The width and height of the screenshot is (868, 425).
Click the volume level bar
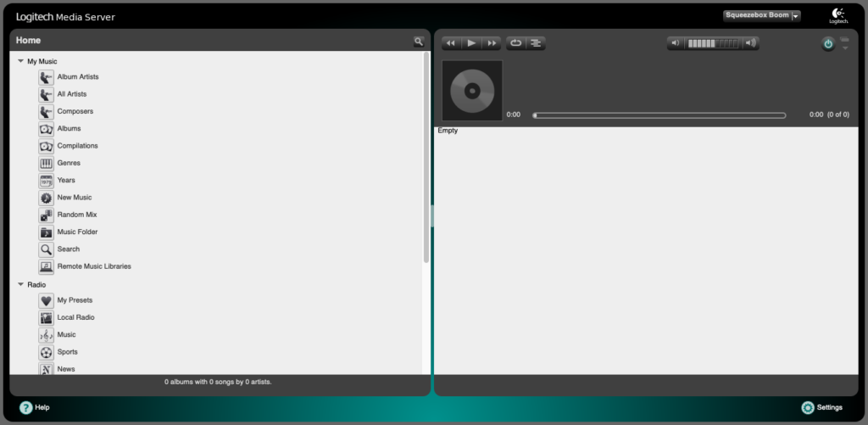(x=713, y=43)
